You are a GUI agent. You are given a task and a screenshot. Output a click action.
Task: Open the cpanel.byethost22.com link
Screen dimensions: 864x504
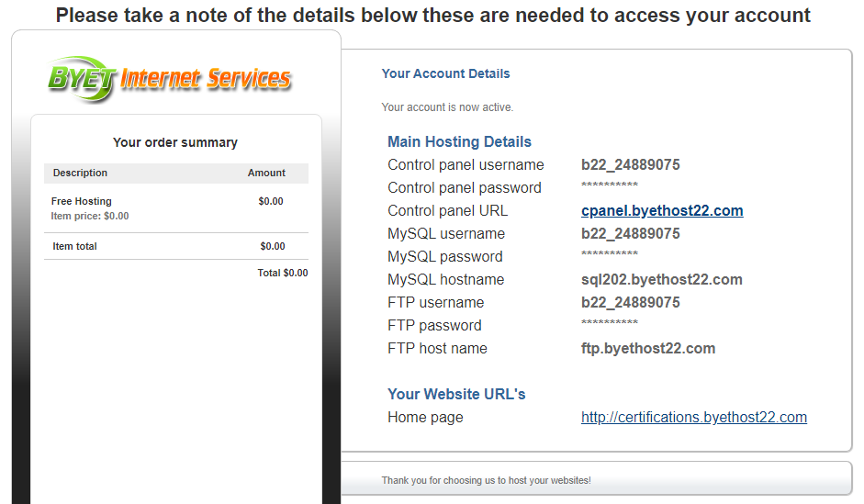[x=662, y=211]
